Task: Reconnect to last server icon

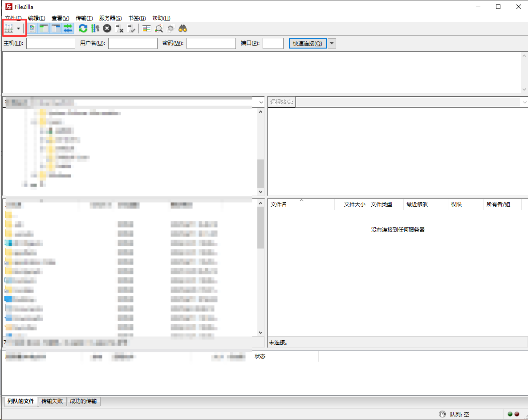Action: click(131, 29)
